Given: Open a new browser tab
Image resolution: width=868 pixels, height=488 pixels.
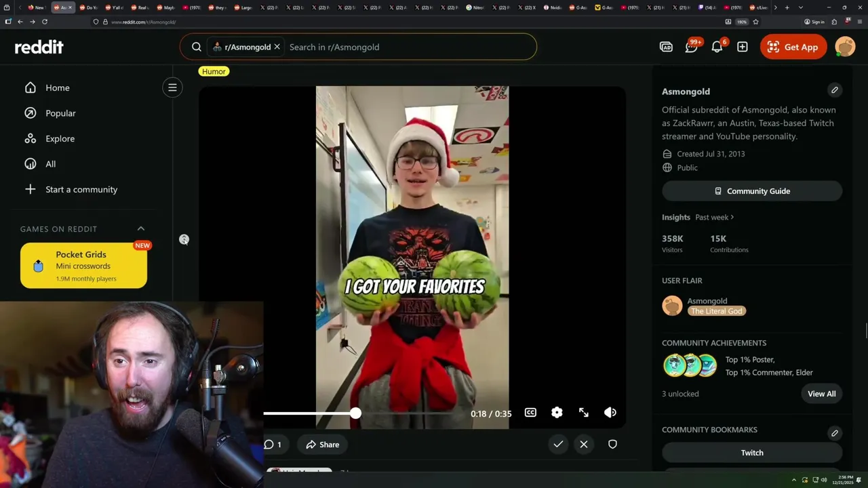Looking at the screenshot, I should pos(787,7).
